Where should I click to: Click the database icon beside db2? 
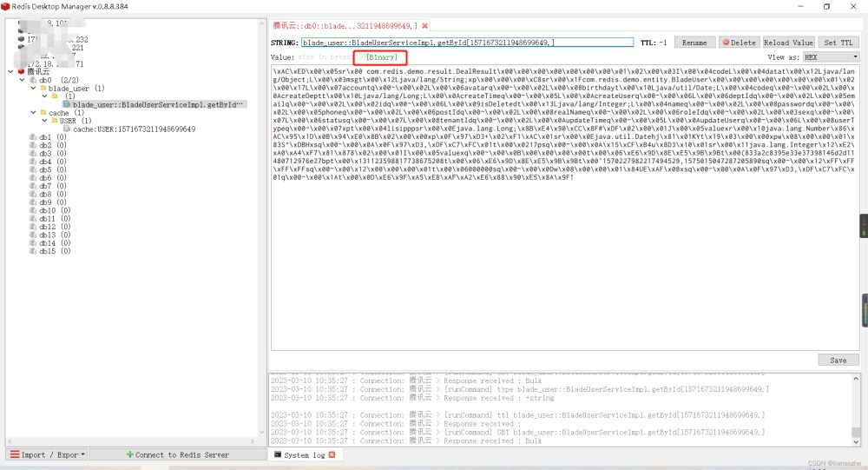tap(33, 145)
